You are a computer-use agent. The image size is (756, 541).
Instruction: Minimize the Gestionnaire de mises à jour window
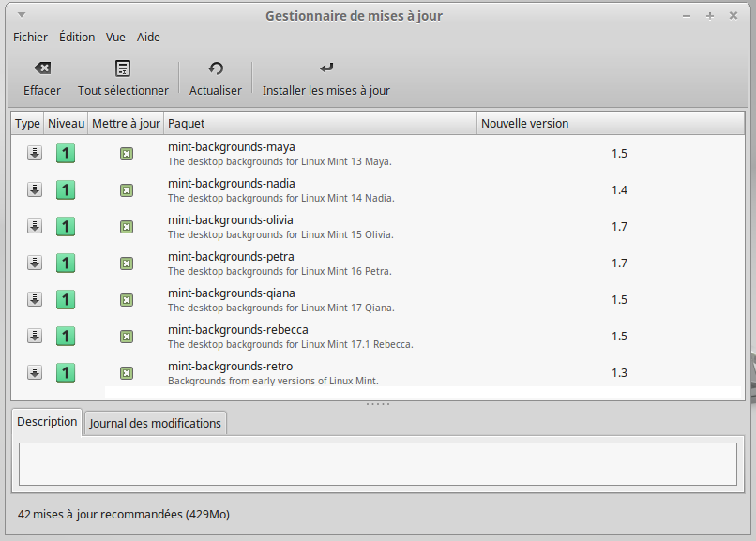point(687,16)
